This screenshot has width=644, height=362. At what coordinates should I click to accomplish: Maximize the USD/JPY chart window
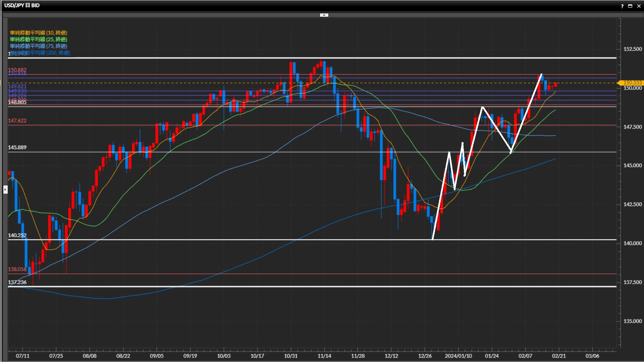point(630,6)
